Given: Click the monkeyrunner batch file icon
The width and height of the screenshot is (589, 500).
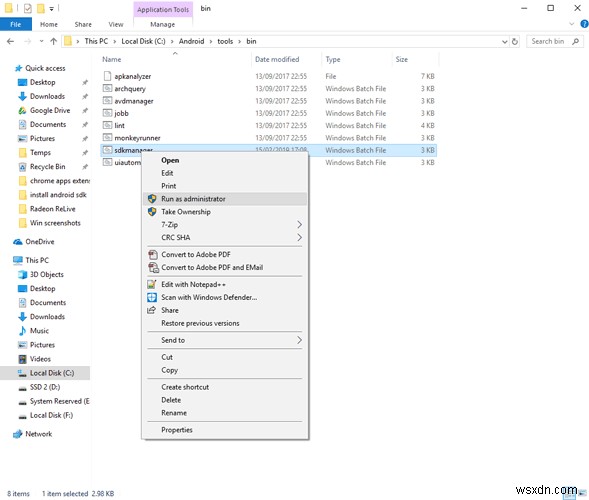Looking at the screenshot, I should pos(107,138).
